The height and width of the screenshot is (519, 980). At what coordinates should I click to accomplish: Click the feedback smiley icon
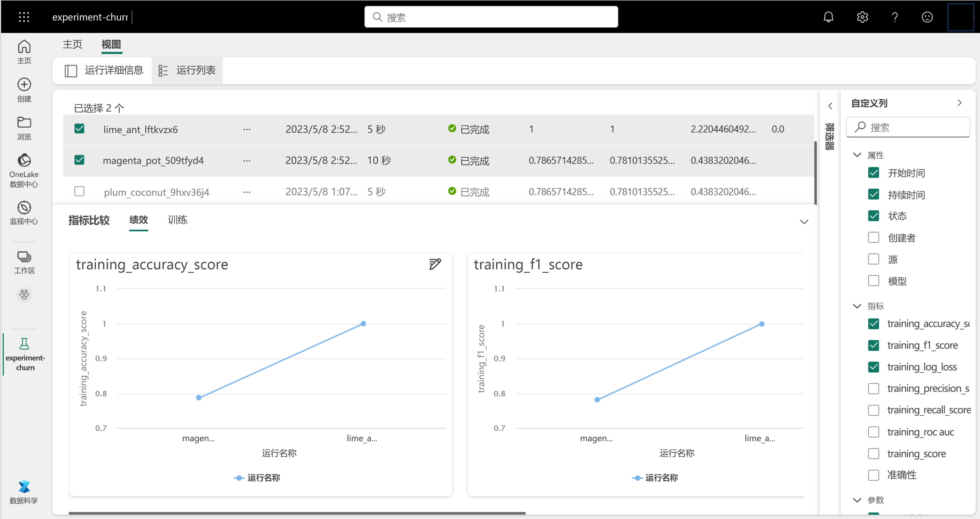927,17
